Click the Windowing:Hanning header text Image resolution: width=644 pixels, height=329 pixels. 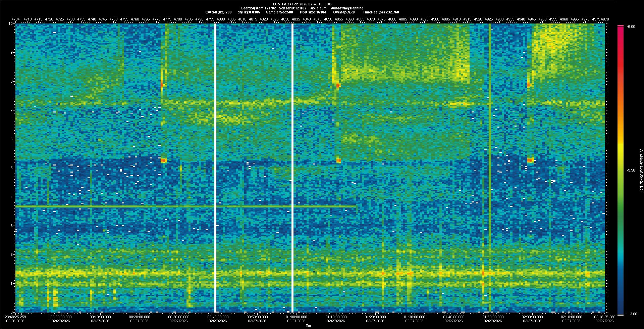pyautogui.click(x=347, y=8)
